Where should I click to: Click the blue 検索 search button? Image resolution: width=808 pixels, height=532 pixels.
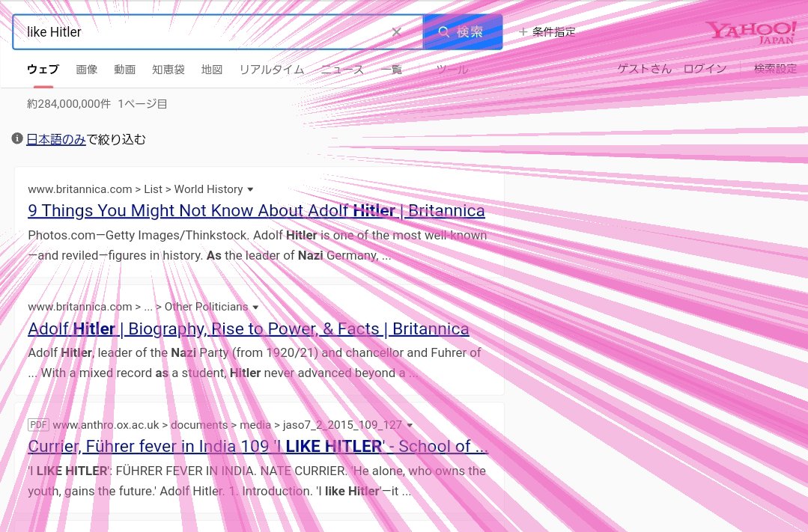click(463, 32)
